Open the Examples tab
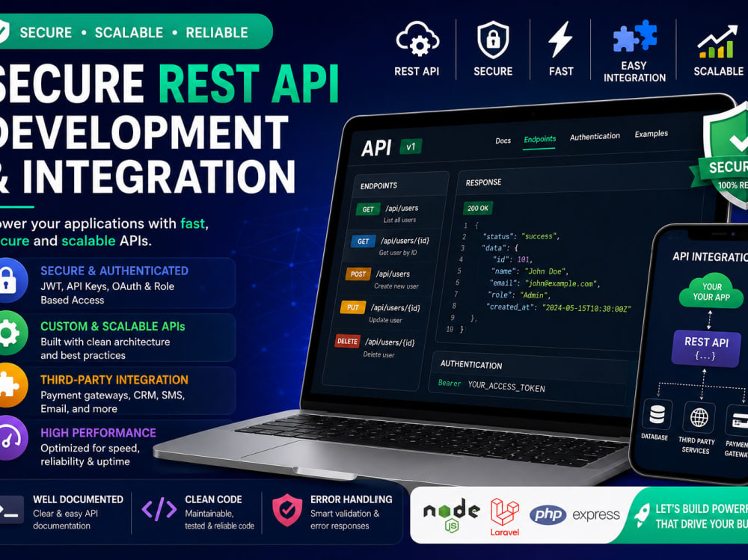The height and width of the screenshot is (560, 748). [x=652, y=134]
